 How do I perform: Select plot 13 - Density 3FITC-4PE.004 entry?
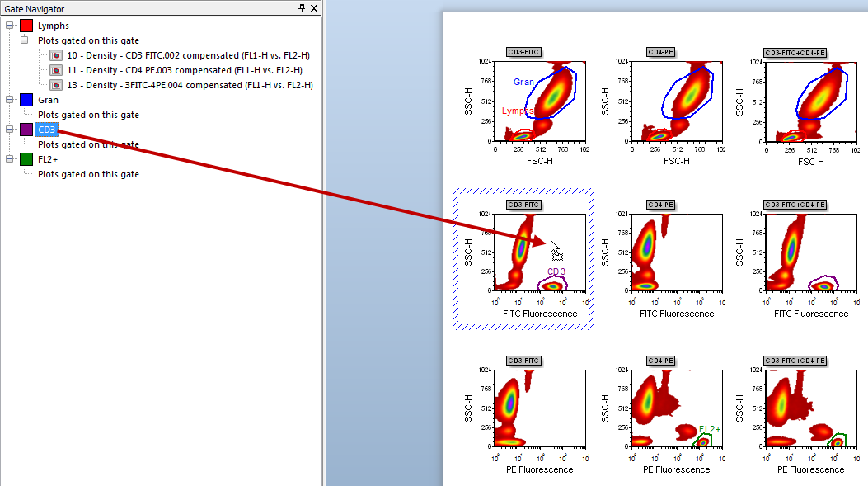tap(190, 85)
